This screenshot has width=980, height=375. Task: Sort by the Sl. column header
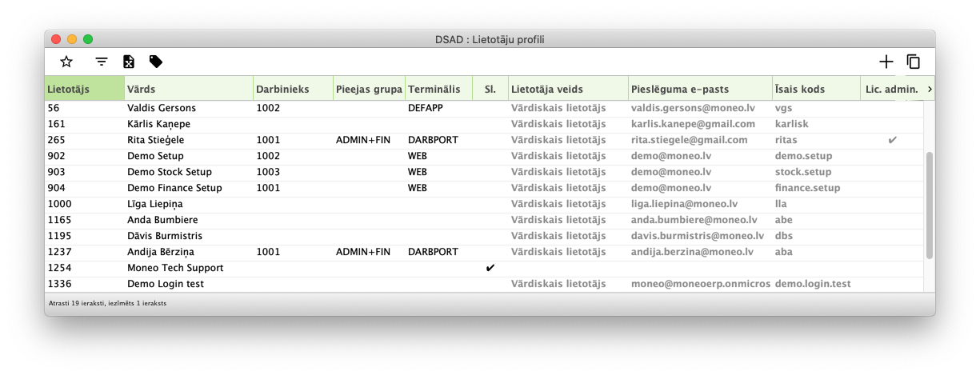490,89
